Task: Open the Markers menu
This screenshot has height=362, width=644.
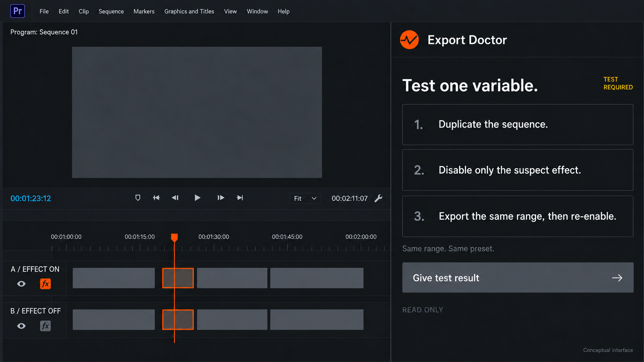Action: (x=144, y=12)
